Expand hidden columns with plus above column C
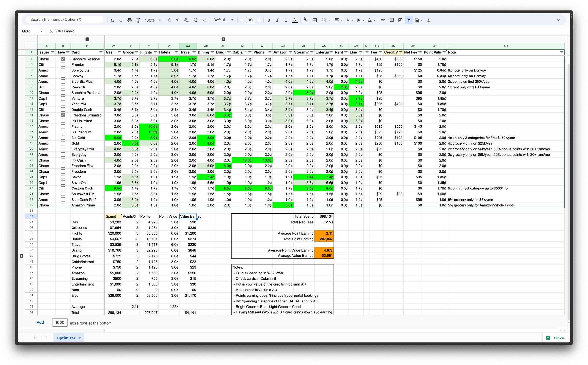Image resolution: width=588 pixels, height=365 pixels. point(87,39)
